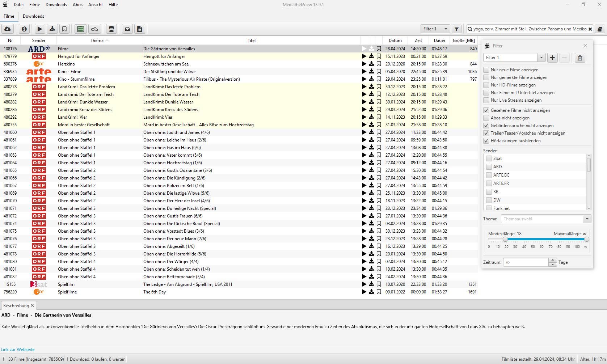Click the document page icon in toolbar

[140, 29]
